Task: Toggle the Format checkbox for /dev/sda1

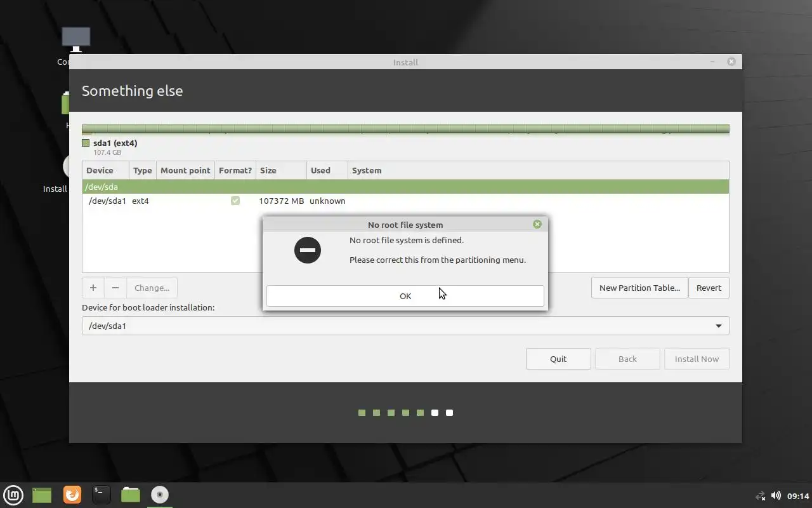Action: pyautogui.click(x=235, y=201)
